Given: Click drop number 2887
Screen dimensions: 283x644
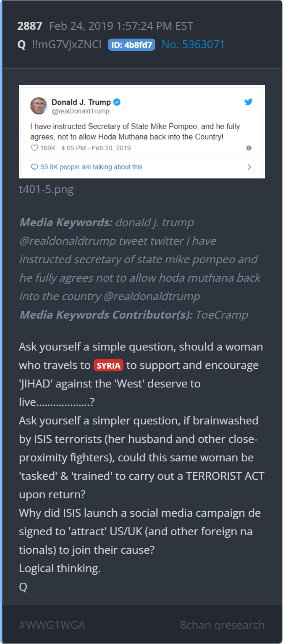Looking at the screenshot, I should click(29, 26).
